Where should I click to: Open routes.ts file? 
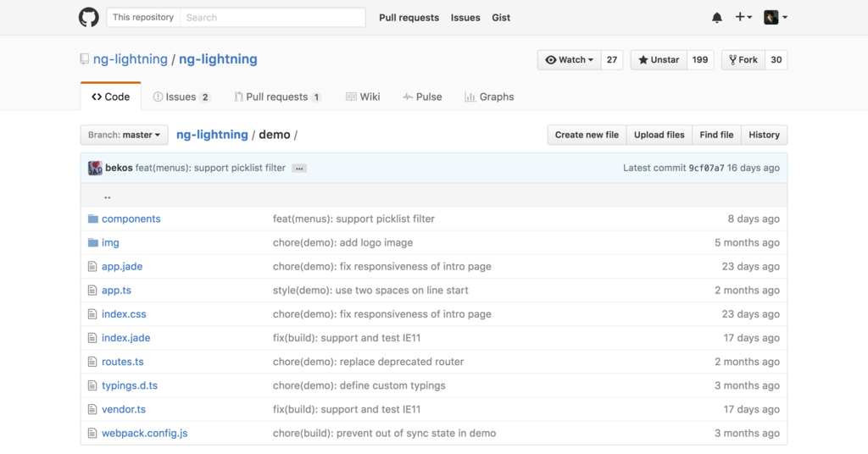click(123, 362)
